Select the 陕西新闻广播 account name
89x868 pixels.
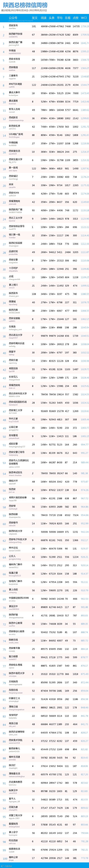pos(15,209)
